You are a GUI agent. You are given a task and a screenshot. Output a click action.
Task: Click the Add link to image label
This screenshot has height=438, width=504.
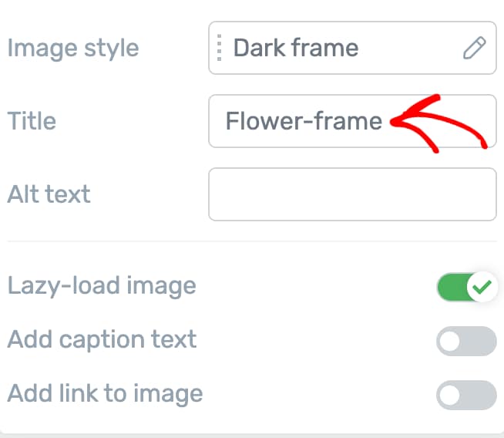point(105,394)
